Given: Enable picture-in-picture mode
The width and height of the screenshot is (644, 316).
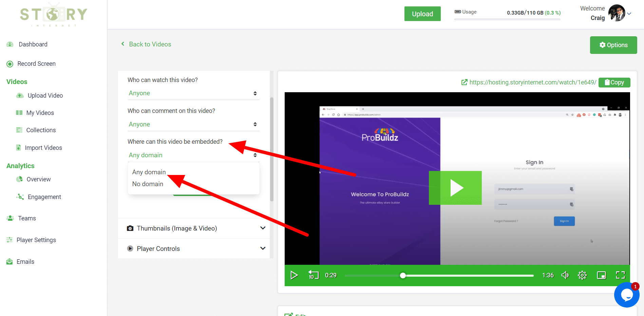Looking at the screenshot, I should coord(602,275).
